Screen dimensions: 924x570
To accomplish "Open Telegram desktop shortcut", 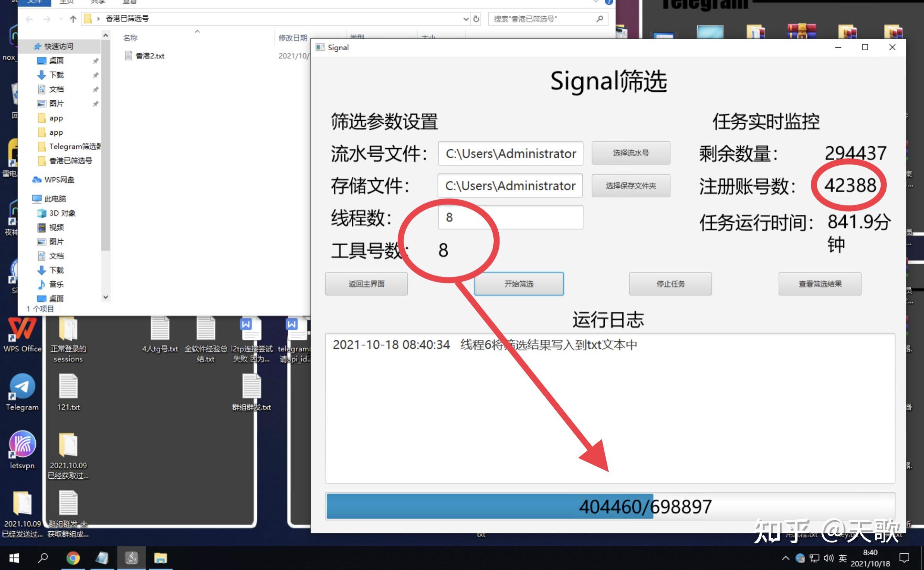I will tap(22, 392).
